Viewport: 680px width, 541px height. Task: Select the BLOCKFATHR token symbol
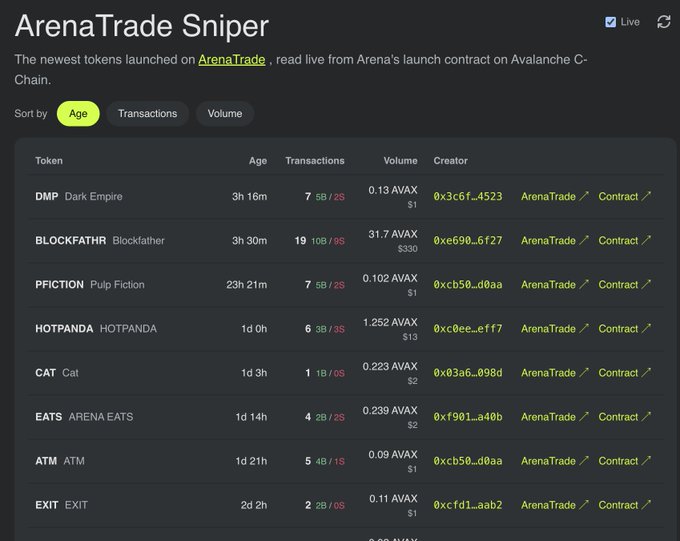[x=71, y=241]
